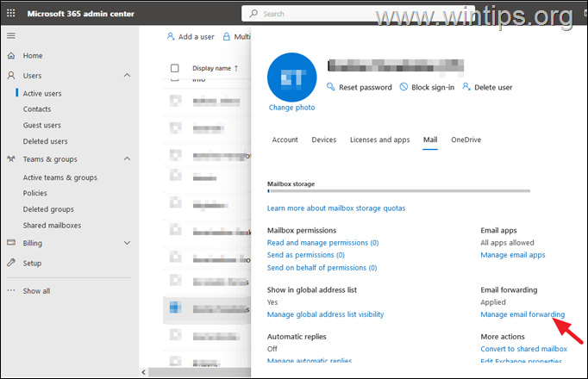Open Active teams & groups
Screen dimensions: 588x379
point(60,177)
